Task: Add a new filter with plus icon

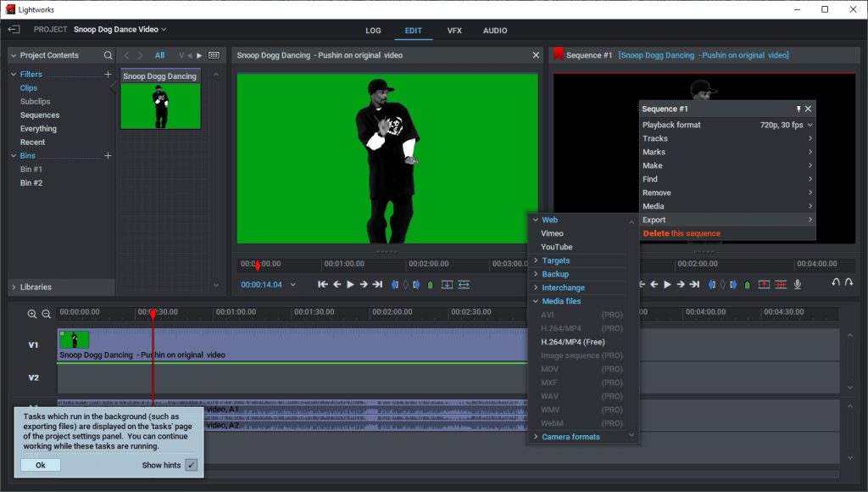Action: pos(108,75)
